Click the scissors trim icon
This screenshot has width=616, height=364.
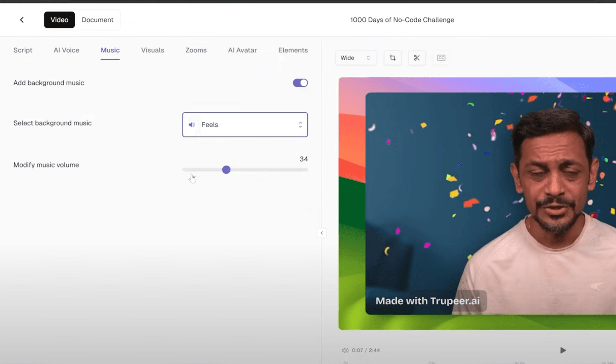click(417, 58)
